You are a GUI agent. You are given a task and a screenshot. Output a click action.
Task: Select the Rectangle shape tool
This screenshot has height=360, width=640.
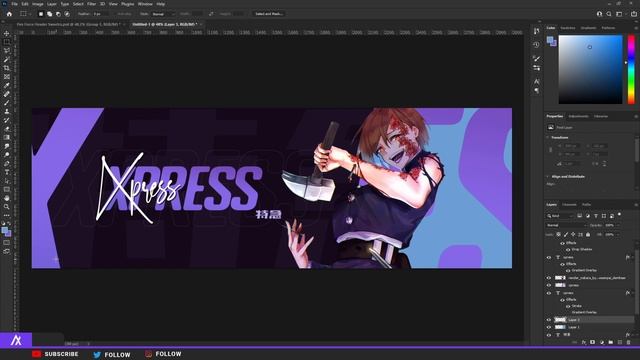[7, 189]
